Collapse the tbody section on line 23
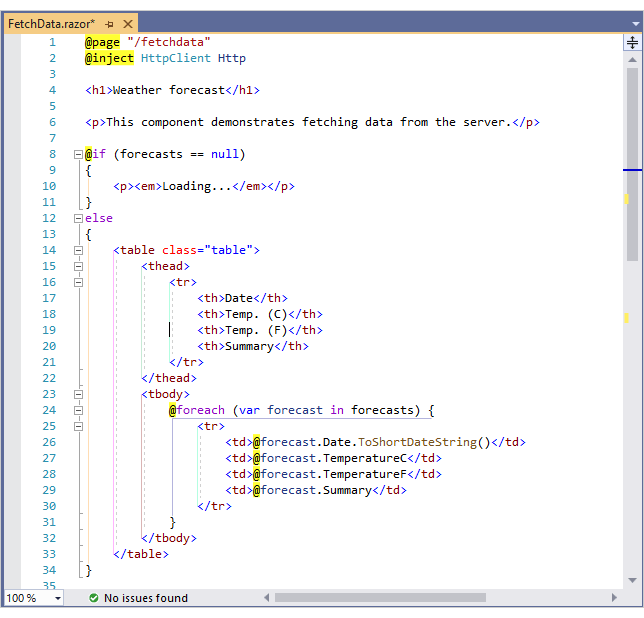 pos(78,394)
